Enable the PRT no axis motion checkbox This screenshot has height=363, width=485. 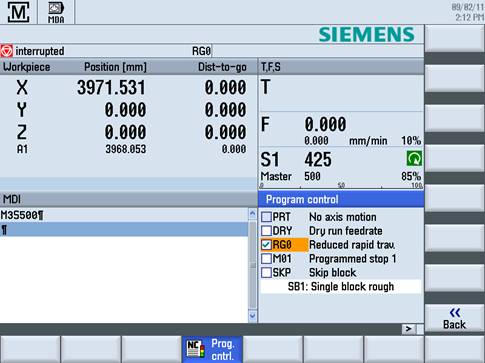(x=266, y=217)
